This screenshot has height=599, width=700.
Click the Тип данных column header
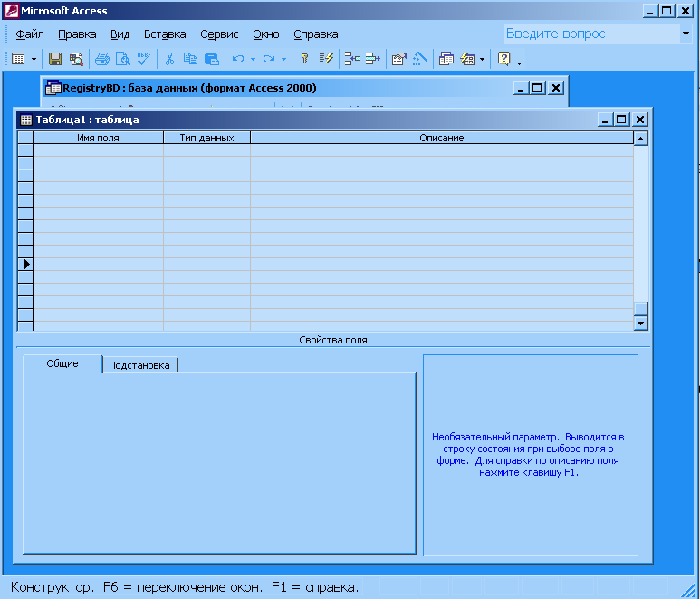click(x=206, y=138)
